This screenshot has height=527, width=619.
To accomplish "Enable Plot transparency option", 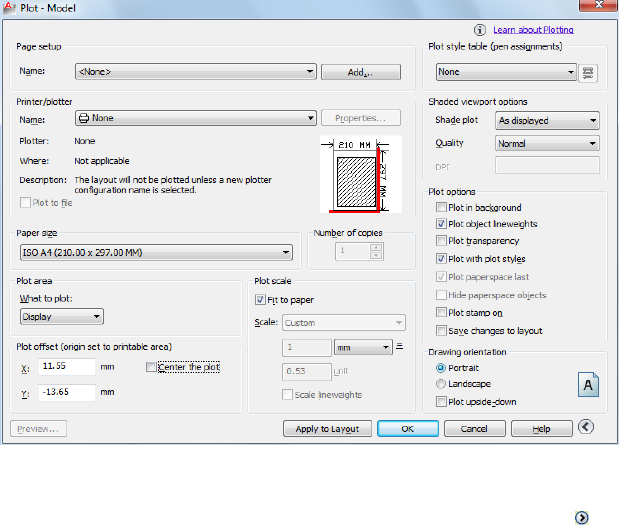I will point(441,240).
